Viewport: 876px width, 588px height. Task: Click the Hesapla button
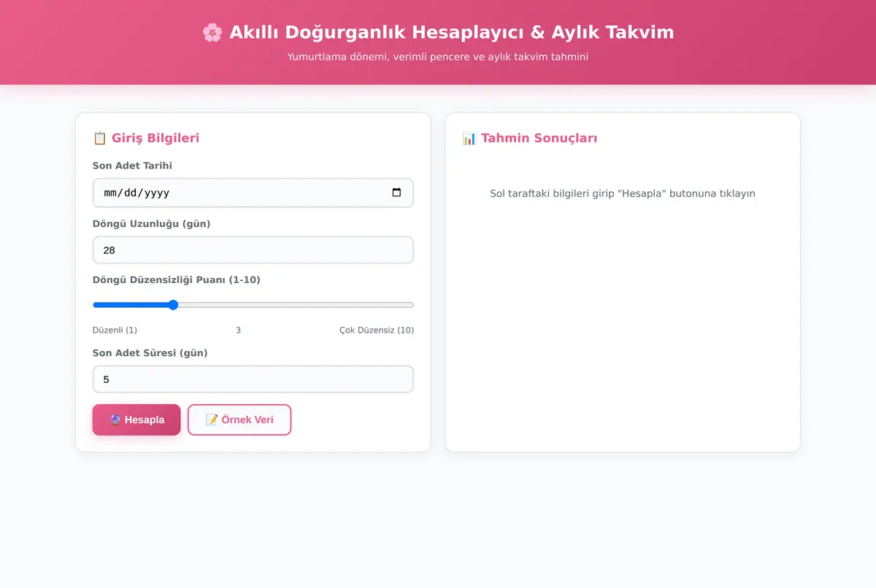pos(137,419)
